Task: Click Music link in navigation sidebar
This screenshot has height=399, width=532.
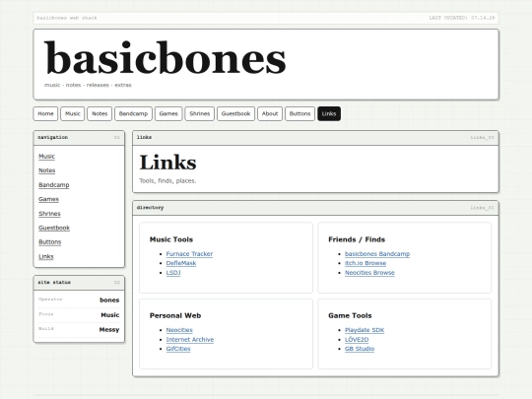Action: 47,156
